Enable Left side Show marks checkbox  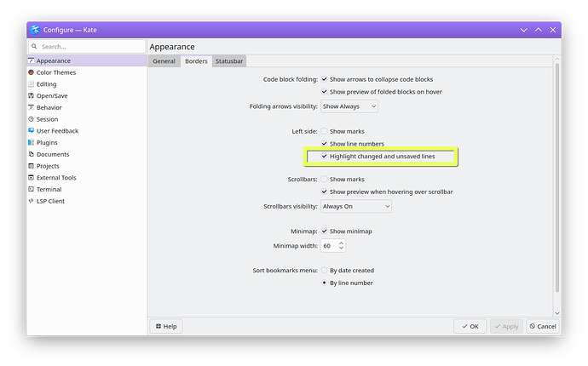pyautogui.click(x=325, y=131)
